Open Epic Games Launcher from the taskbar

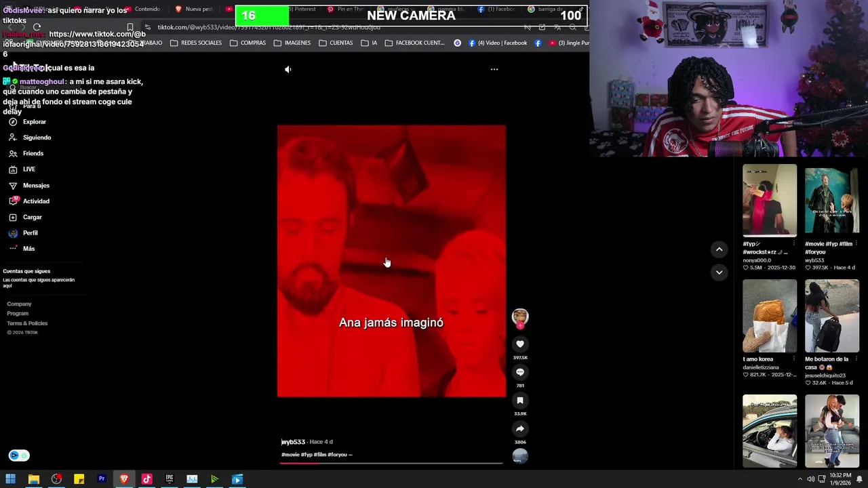tap(170, 479)
